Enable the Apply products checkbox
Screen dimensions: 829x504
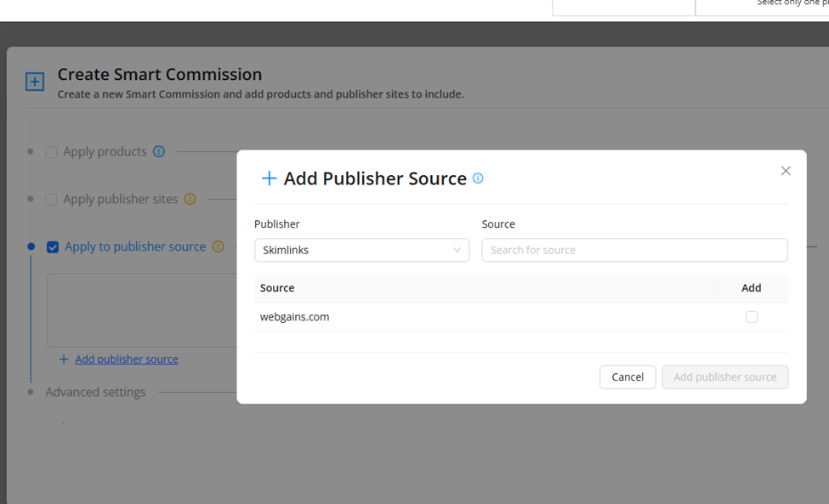[51, 152]
